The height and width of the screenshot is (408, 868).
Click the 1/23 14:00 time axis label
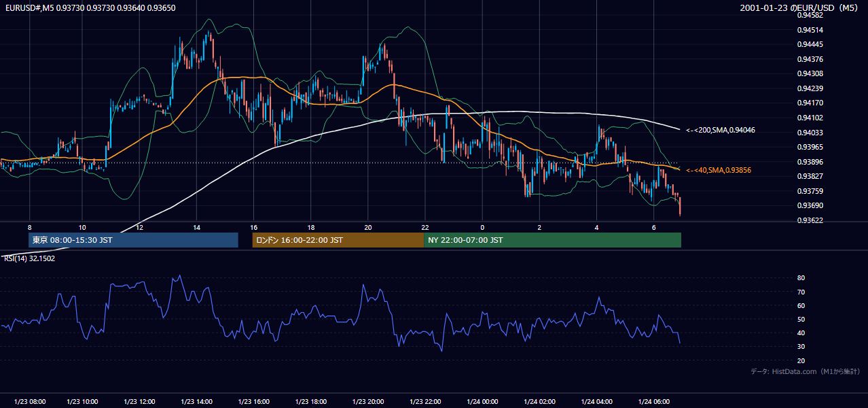(196, 401)
